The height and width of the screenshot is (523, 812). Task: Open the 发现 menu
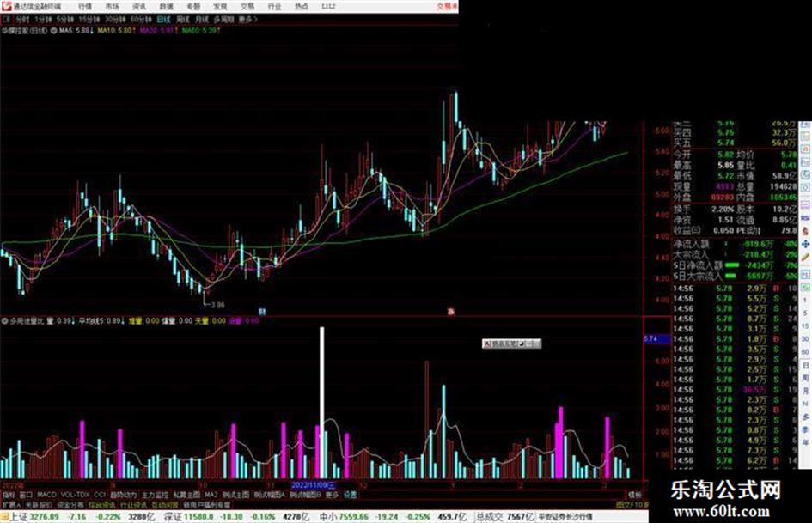[220, 7]
